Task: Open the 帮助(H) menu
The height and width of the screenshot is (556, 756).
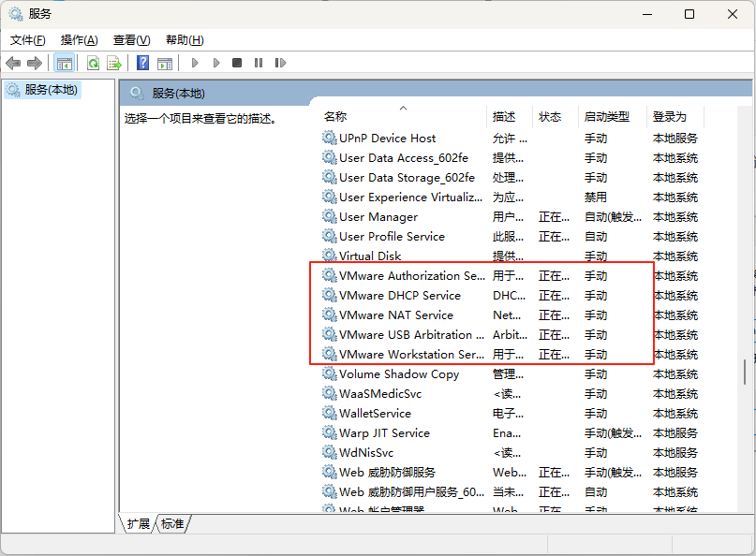Action: (x=185, y=40)
